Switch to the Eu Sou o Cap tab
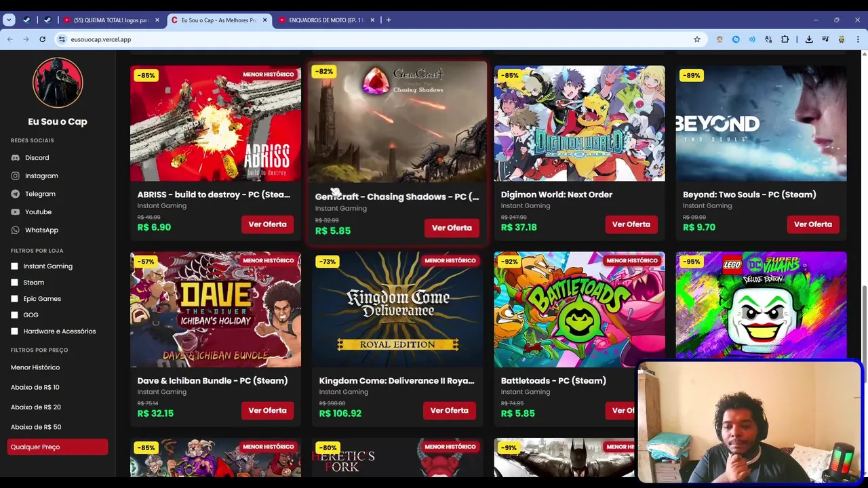This screenshot has width=868, height=488. pyautogui.click(x=219, y=20)
